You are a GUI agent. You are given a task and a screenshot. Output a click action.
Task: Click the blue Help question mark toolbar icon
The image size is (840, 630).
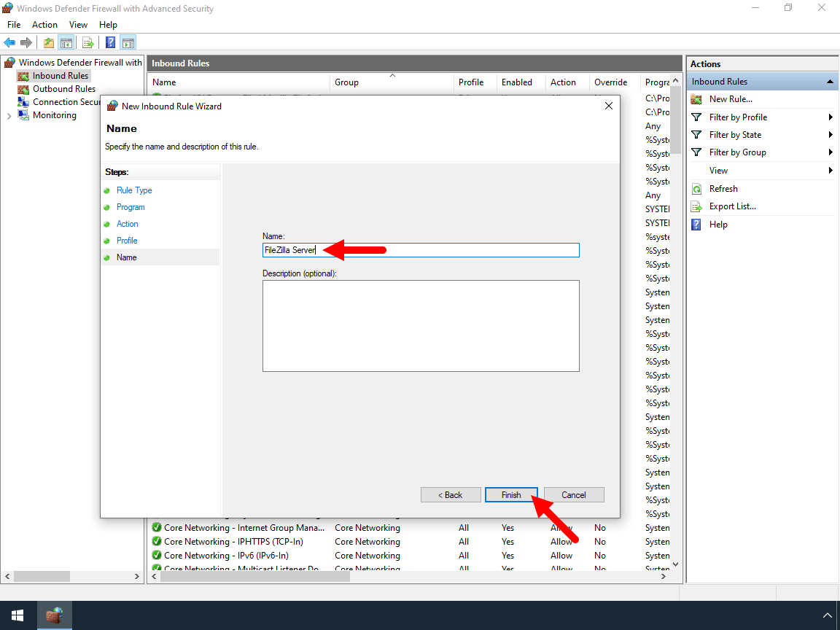click(109, 42)
